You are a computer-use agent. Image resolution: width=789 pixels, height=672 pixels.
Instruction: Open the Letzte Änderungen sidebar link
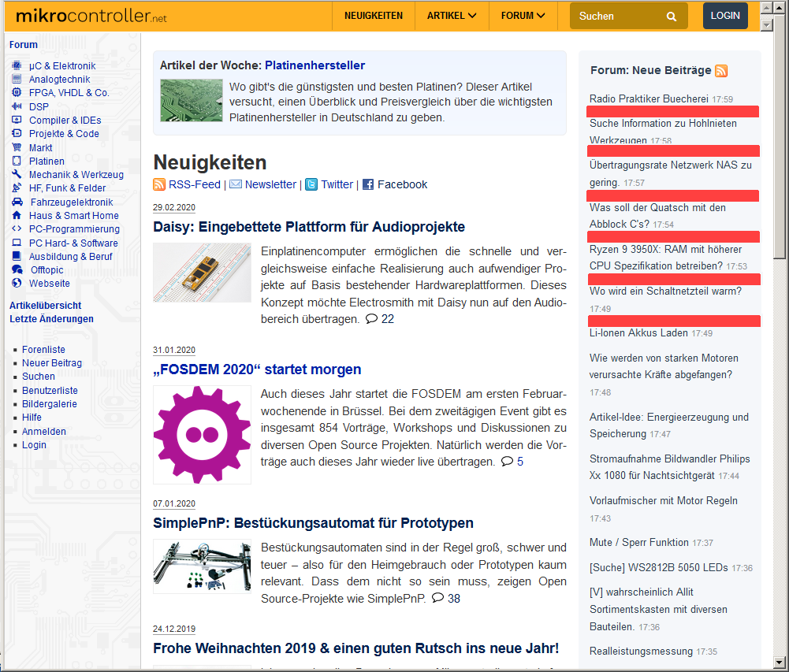click(x=51, y=319)
